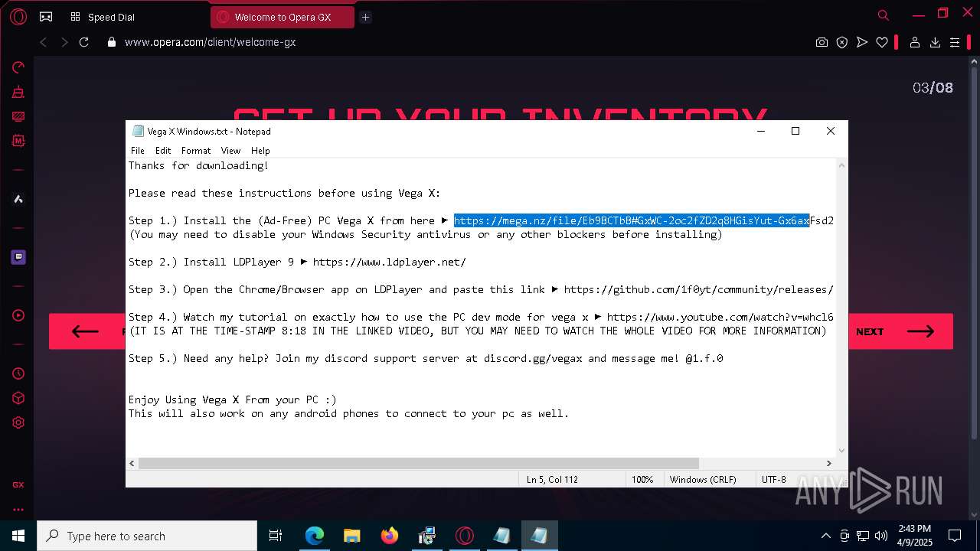The width and height of the screenshot is (980, 551).
Task: Click Opera browser forward arrow
Action: click(x=64, y=42)
